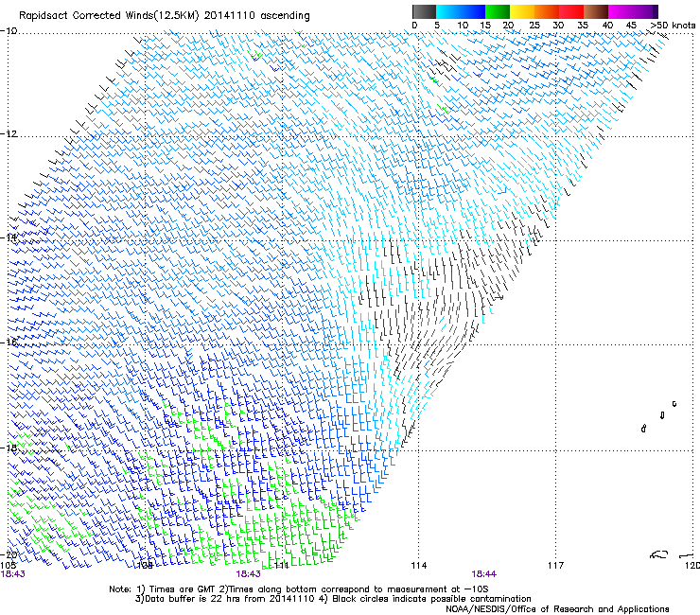Select the '-18' latitude axis label
The height and width of the screenshot is (615, 700).
coord(9,448)
